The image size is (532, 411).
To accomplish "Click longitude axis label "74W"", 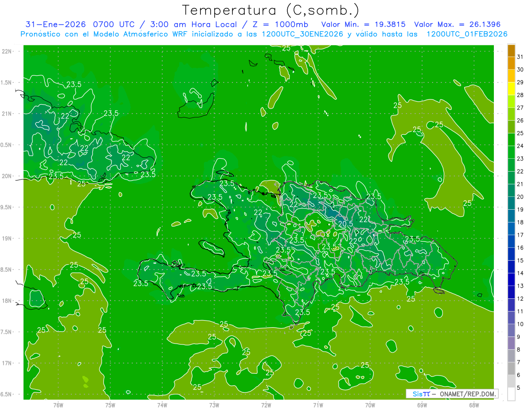I will pyautogui.click(x=162, y=405).
